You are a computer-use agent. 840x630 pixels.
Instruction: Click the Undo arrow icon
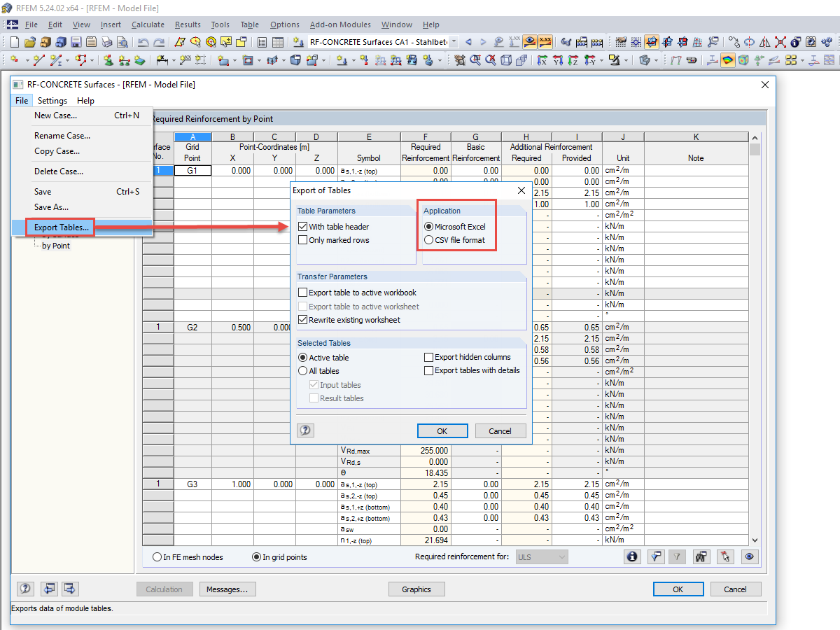(x=143, y=42)
